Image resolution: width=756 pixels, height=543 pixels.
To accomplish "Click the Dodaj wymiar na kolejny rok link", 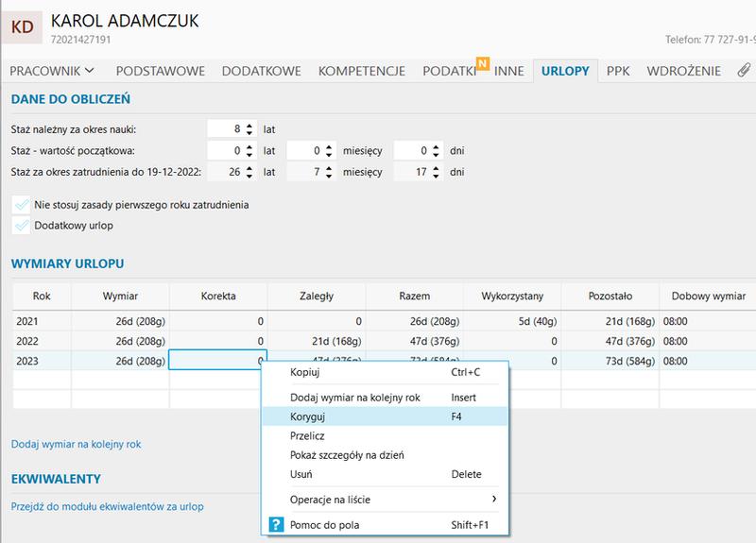I will point(76,444).
